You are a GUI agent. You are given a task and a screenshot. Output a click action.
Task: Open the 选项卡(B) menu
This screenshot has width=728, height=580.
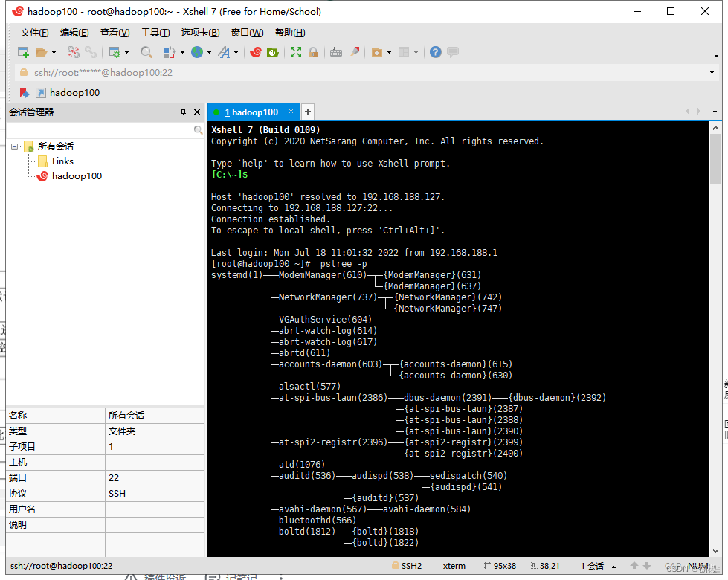point(200,33)
